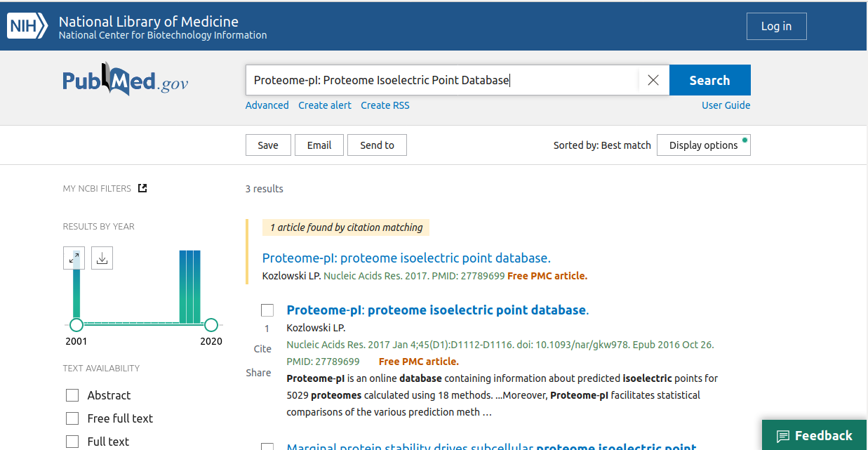This screenshot has height=450, width=868.
Task: Open the citation-matched Proteome-pI article title
Action: 406,258
